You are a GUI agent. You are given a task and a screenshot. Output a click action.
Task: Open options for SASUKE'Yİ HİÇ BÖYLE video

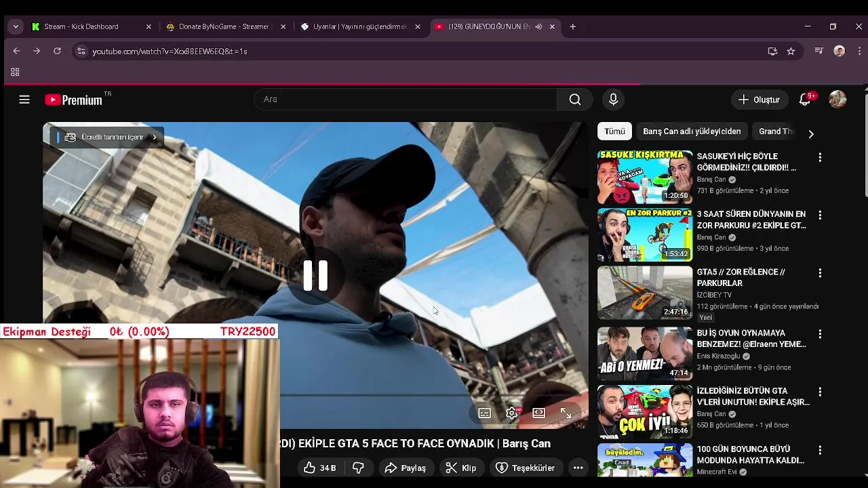tap(820, 157)
